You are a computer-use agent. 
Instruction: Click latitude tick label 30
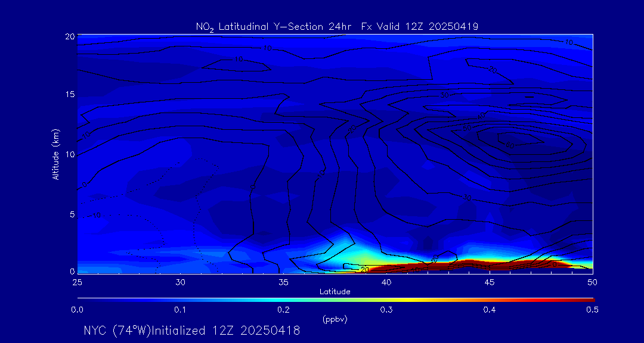point(180,282)
